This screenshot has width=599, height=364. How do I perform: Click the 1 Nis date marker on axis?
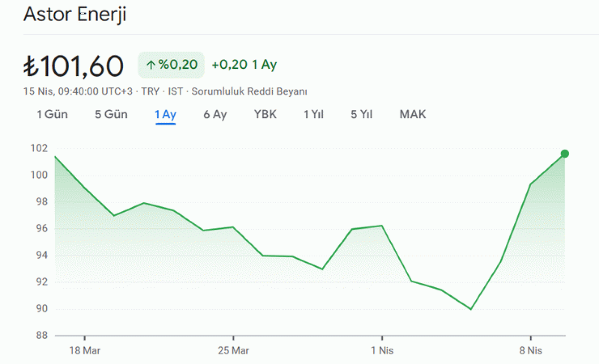[x=382, y=350]
